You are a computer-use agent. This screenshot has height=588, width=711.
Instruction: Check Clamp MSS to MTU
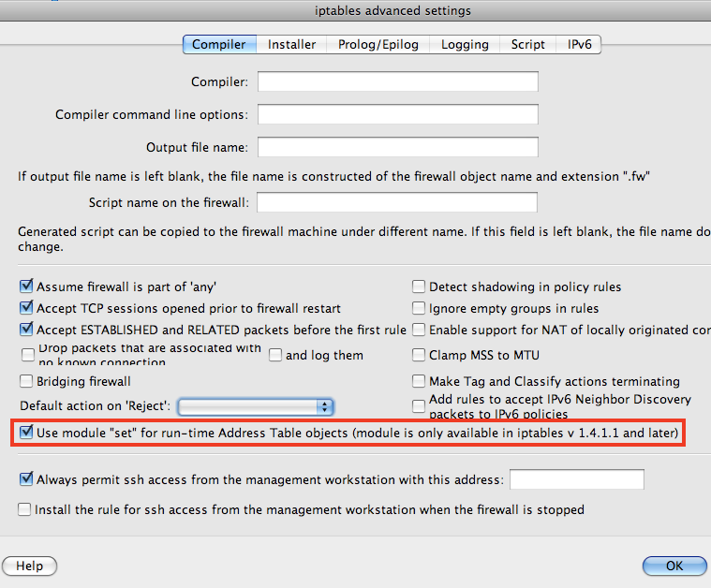coord(419,355)
